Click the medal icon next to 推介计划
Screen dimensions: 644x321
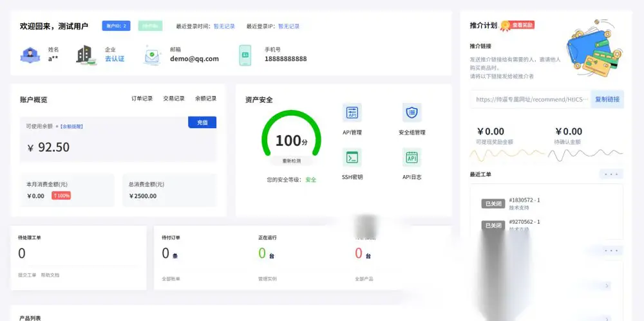point(505,26)
